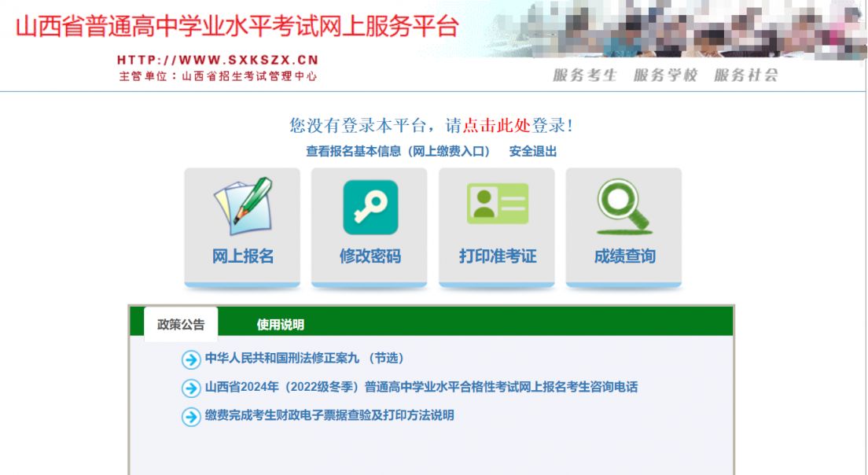Screen dimensions: 868x475
Task: Open 打印准考证 ID card icon
Action: (497, 203)
